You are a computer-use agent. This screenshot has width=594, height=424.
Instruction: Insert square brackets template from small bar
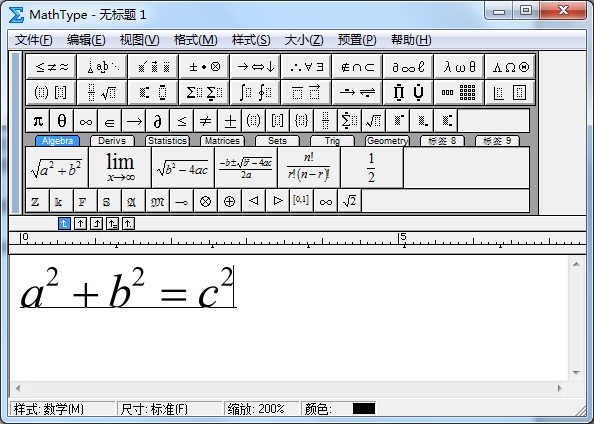277,121
